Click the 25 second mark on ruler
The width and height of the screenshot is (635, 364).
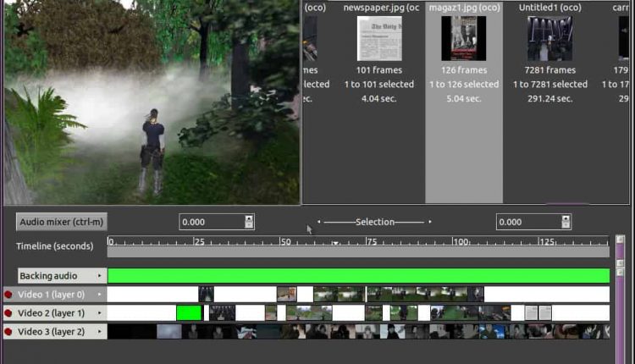[199, 242]
